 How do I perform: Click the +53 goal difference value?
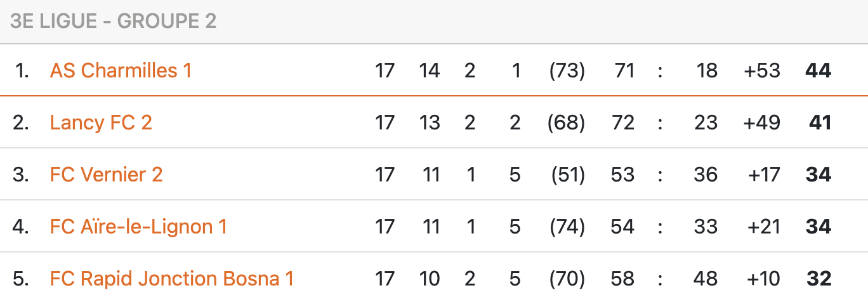click(x=762, y=70)
